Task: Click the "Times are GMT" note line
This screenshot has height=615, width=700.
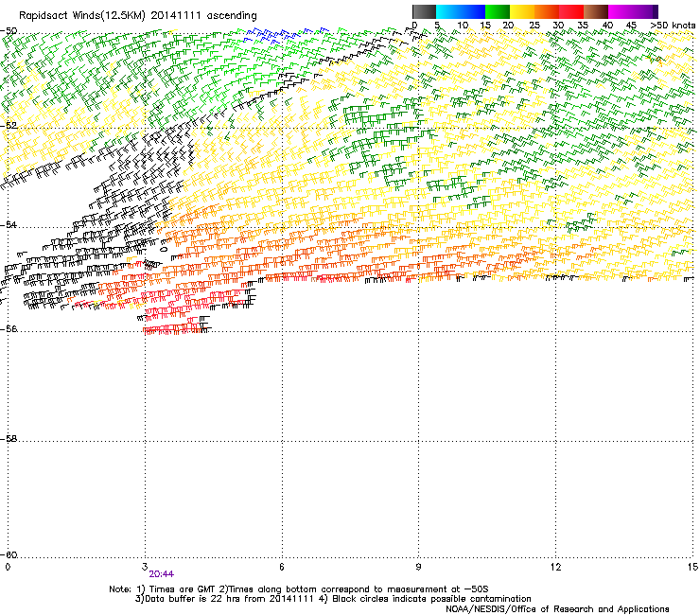Action: click(299, 589)
